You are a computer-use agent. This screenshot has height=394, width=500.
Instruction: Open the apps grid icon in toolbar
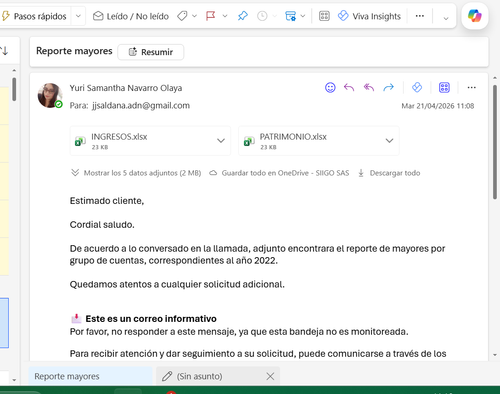click(324, 16)
